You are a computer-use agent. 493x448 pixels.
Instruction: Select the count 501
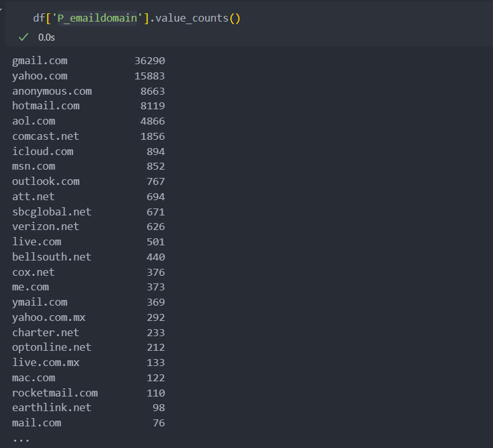point(156,241)
